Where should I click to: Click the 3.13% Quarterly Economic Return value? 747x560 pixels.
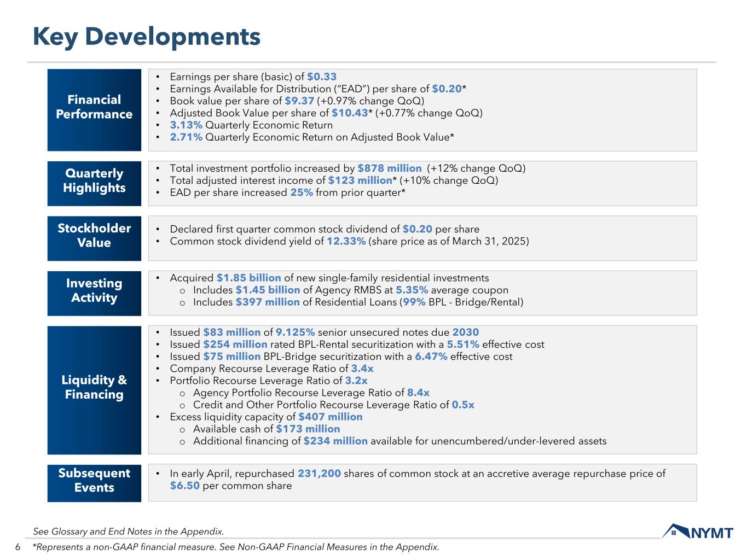pos(186,125)
